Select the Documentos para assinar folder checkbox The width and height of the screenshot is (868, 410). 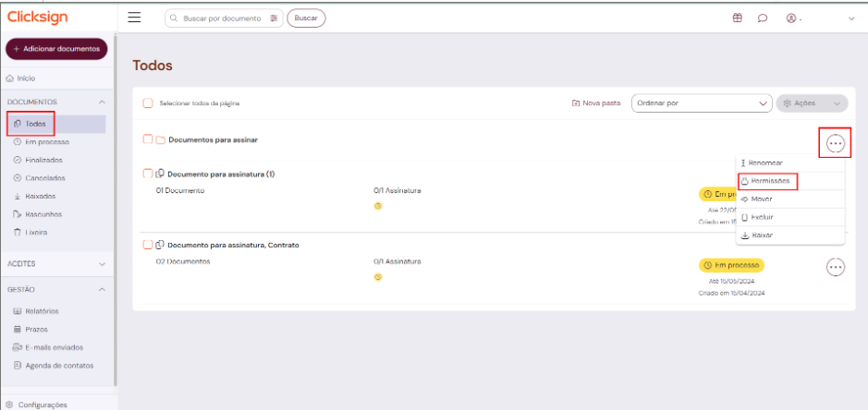point(147,139)
